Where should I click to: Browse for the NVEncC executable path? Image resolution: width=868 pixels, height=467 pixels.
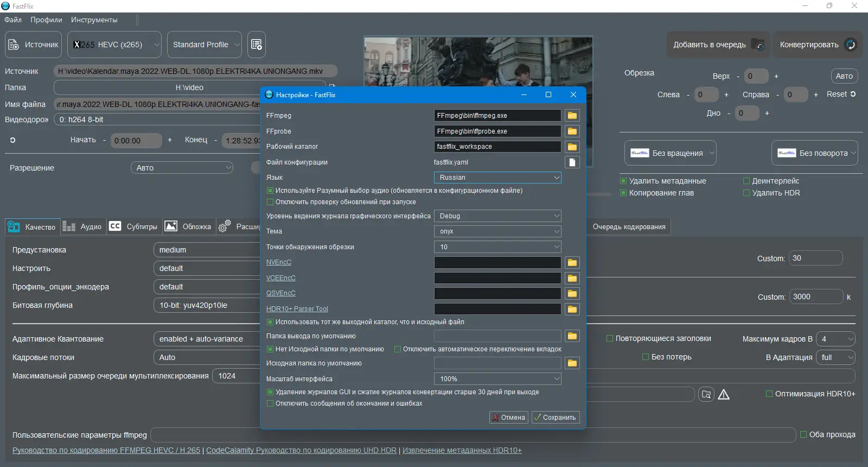point(572,263)
